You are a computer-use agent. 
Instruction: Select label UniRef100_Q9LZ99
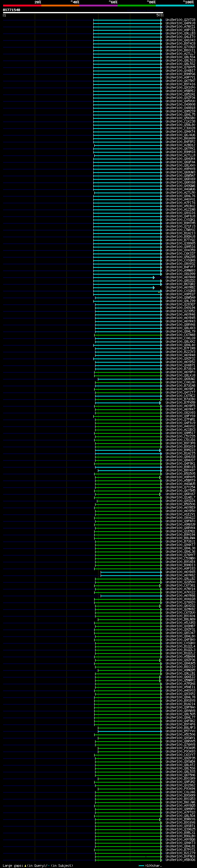click(180, 301)
